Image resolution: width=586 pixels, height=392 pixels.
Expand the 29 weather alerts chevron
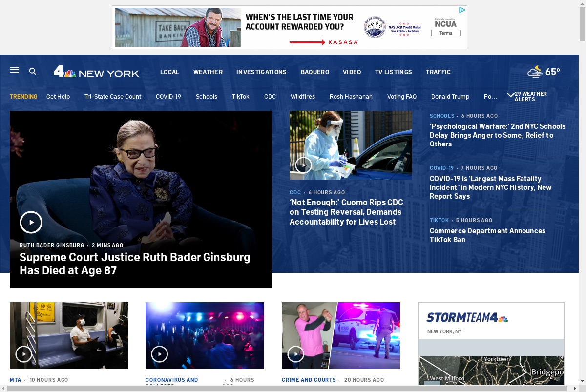tap(510, 95)
